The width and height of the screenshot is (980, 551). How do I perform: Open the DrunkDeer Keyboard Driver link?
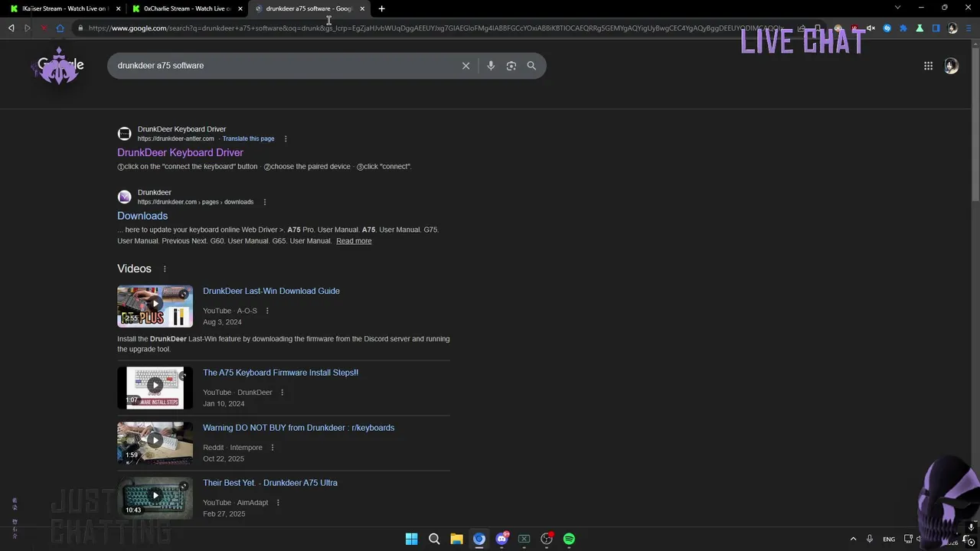point(180,152)
